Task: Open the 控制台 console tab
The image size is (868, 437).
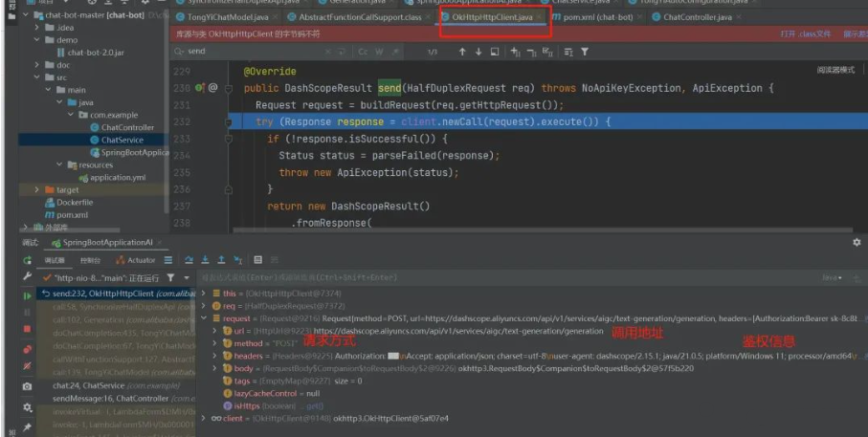Action: (x=90, y=260)
